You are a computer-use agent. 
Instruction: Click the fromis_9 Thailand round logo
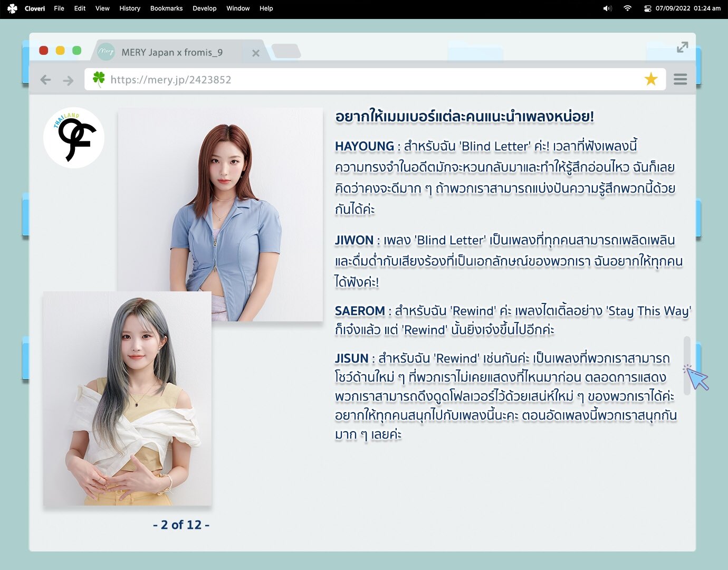coord(74,138)
